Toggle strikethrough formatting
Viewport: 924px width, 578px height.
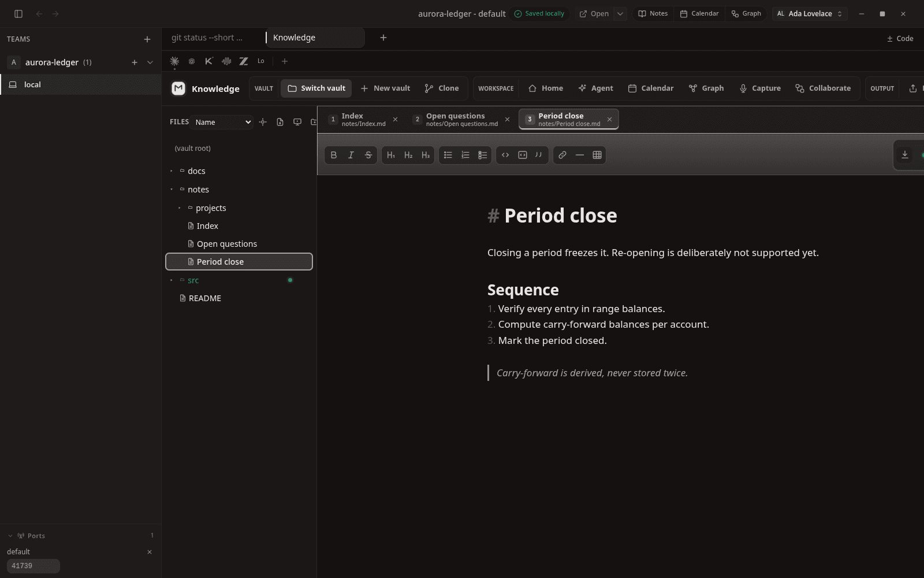pos(368,155)
